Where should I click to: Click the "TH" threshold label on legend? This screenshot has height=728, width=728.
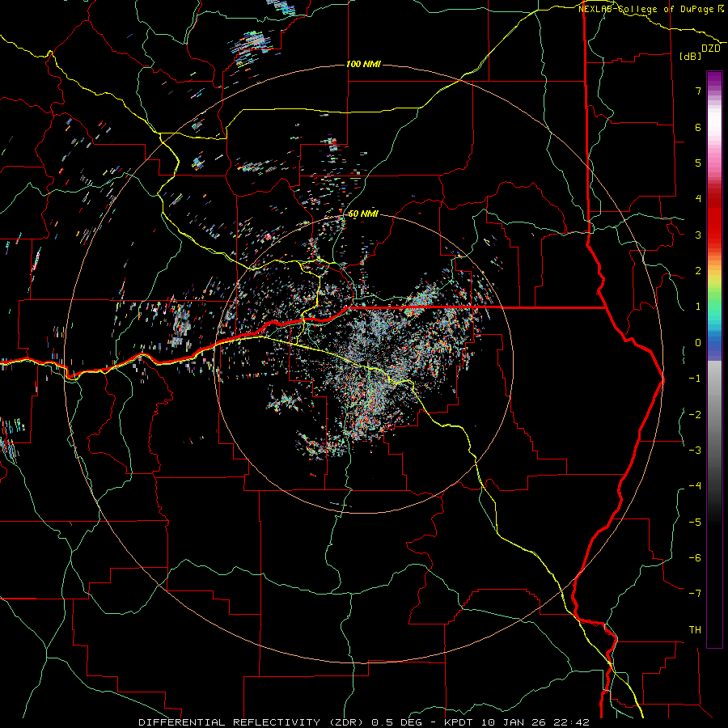695,630
